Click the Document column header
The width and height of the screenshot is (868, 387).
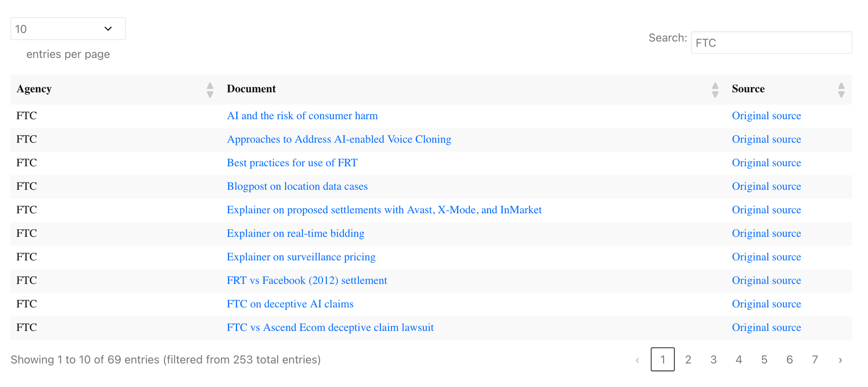pyautogui.click(x=251, y=89)
